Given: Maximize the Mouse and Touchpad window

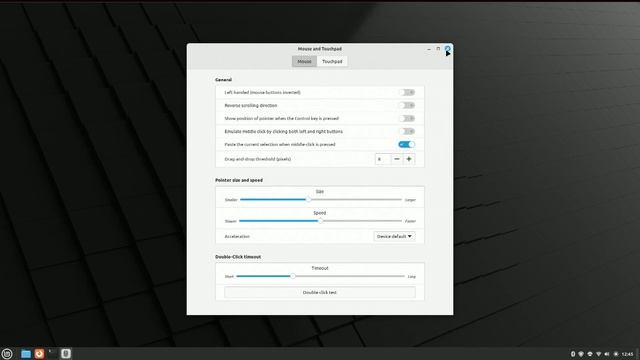Looking at the screenshot, I should coord(438,49).
